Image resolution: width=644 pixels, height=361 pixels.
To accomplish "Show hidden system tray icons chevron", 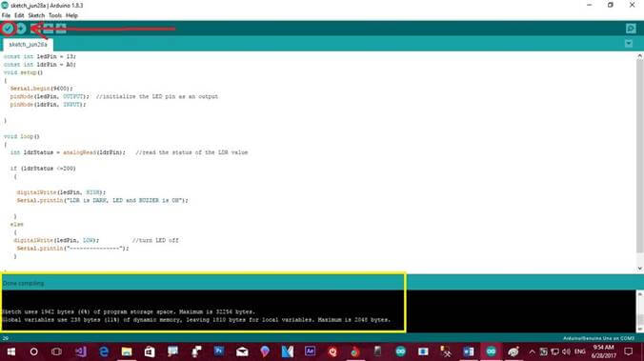I will pos(532,351).
